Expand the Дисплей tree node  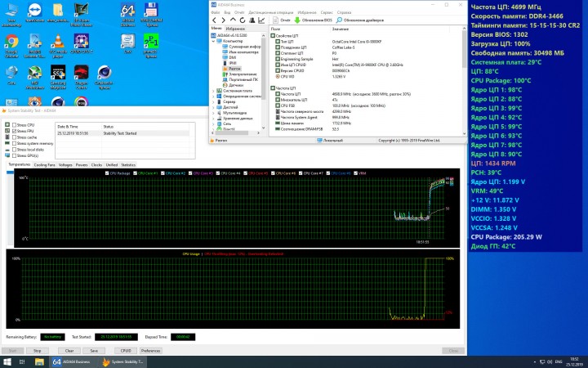pos(213,107)
